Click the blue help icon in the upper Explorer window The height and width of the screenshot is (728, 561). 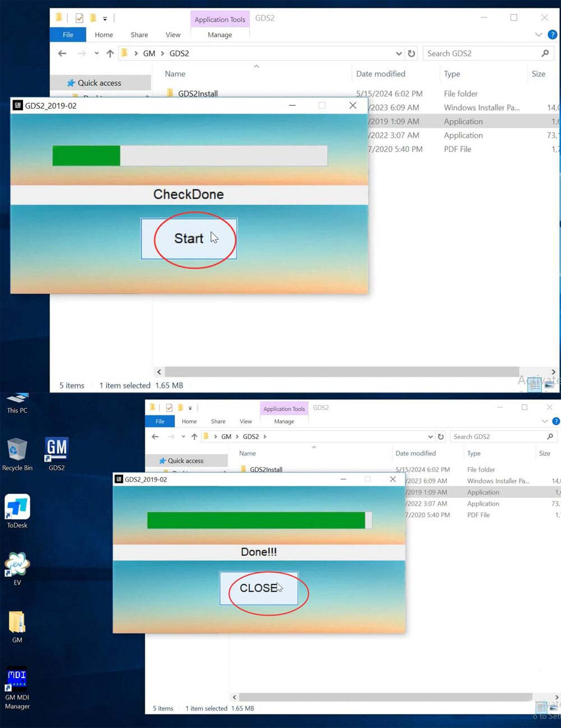click(x=552, y=34)
